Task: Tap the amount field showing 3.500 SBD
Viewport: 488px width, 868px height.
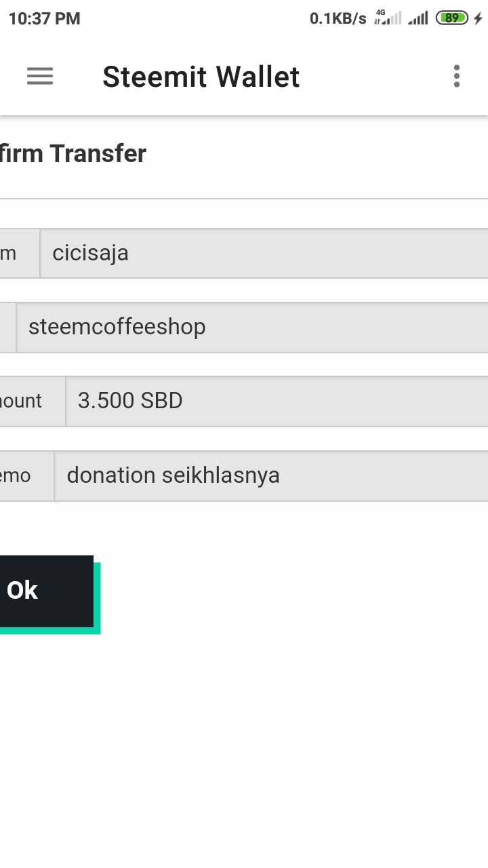Action: (x=277, y=401)
